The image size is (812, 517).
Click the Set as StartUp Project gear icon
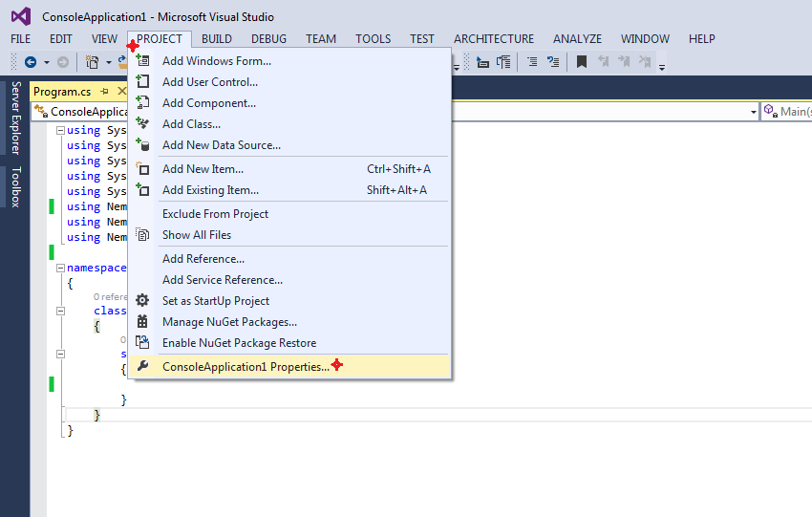pos(142,300)
